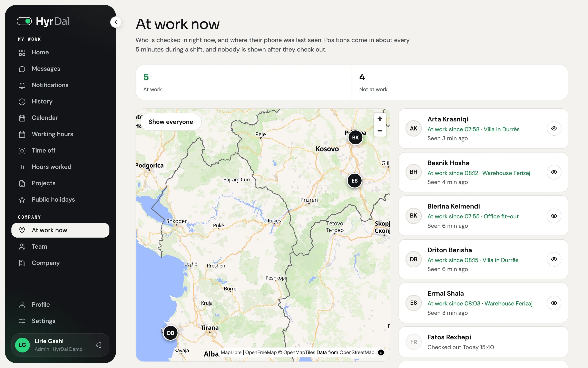Click the Team people icon
Image resolution: width=588 pixels, height=368 pixels.
[x=22, y=247]
